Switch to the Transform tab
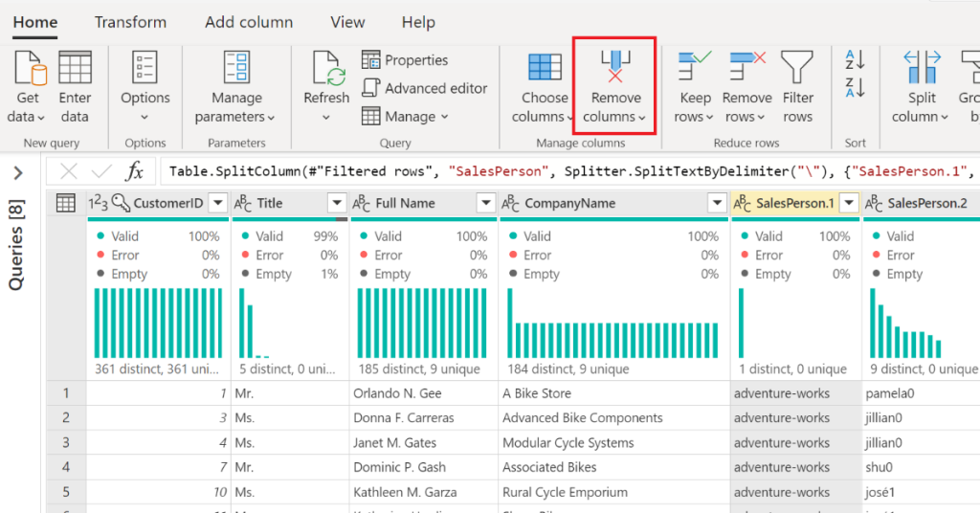The width and height of the screenshot is (980, 513). [130, 23]
